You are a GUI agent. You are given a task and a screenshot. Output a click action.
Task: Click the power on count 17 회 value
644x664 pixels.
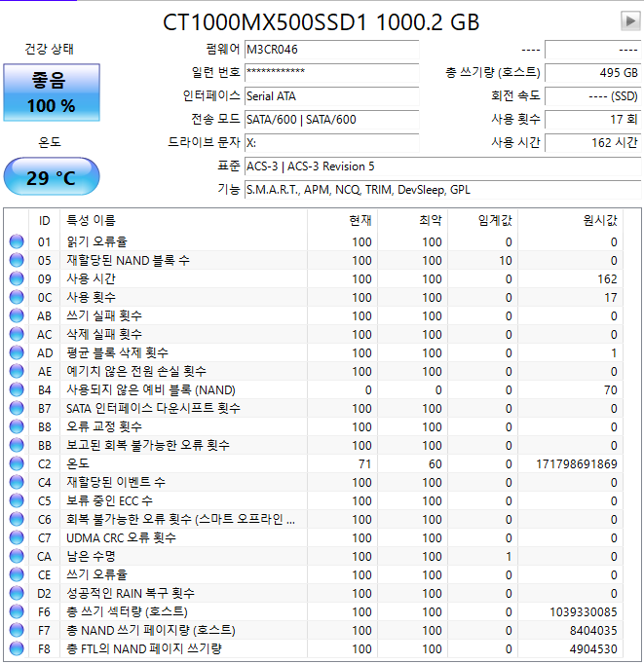[592, 120]
